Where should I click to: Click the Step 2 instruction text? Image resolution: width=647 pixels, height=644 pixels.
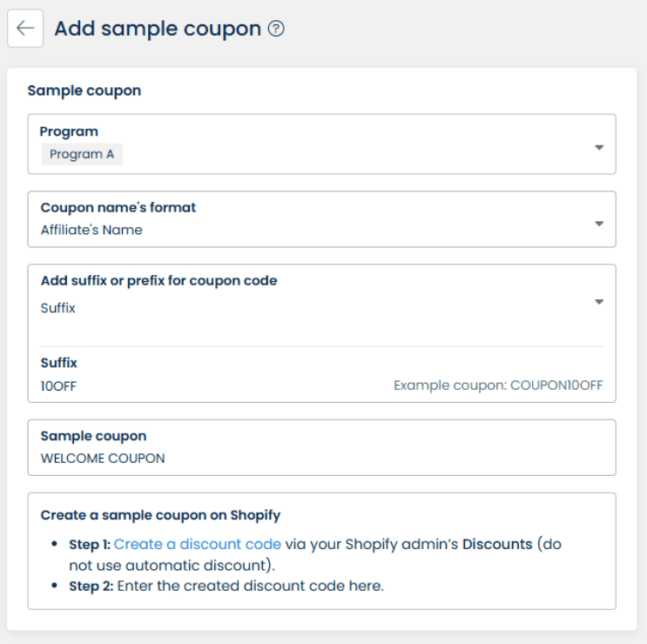click(226, 586)
